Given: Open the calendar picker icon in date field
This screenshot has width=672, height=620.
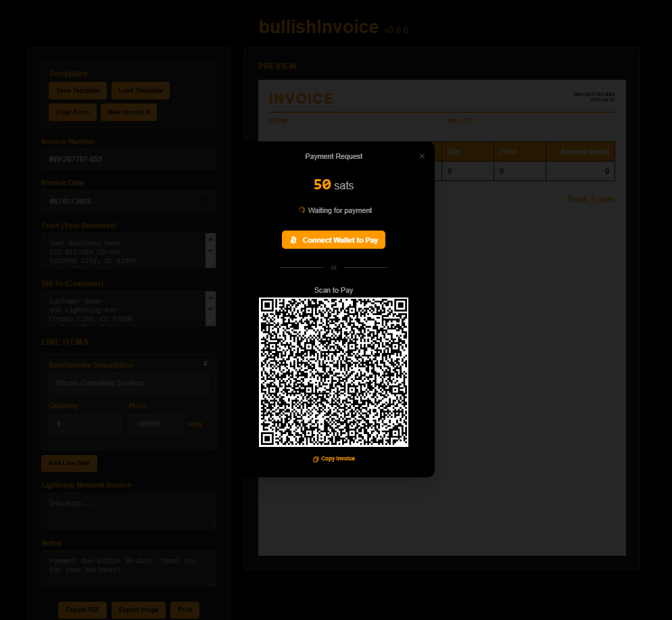Looking at the screenshot, I should tap(204, 201).
